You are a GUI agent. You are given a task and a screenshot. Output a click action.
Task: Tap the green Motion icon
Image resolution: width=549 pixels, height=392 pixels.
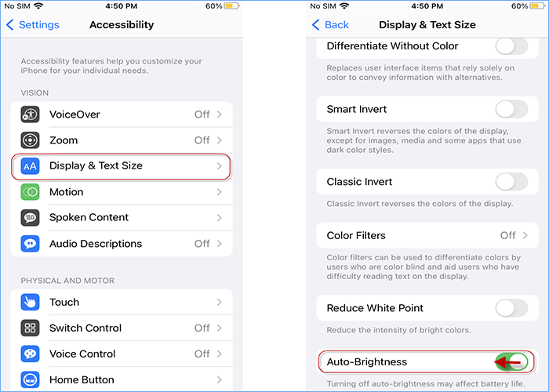[31, 192]
